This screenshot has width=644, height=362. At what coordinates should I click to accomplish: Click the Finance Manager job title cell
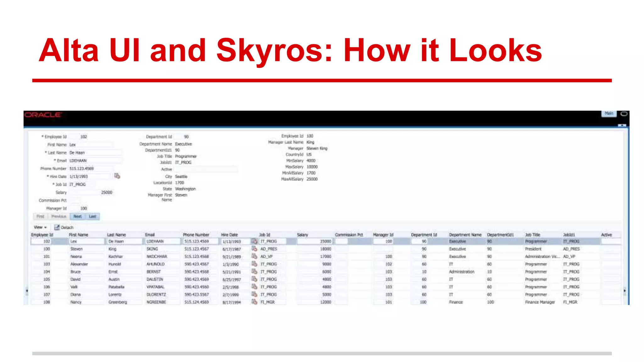click(x=540, y=302)
